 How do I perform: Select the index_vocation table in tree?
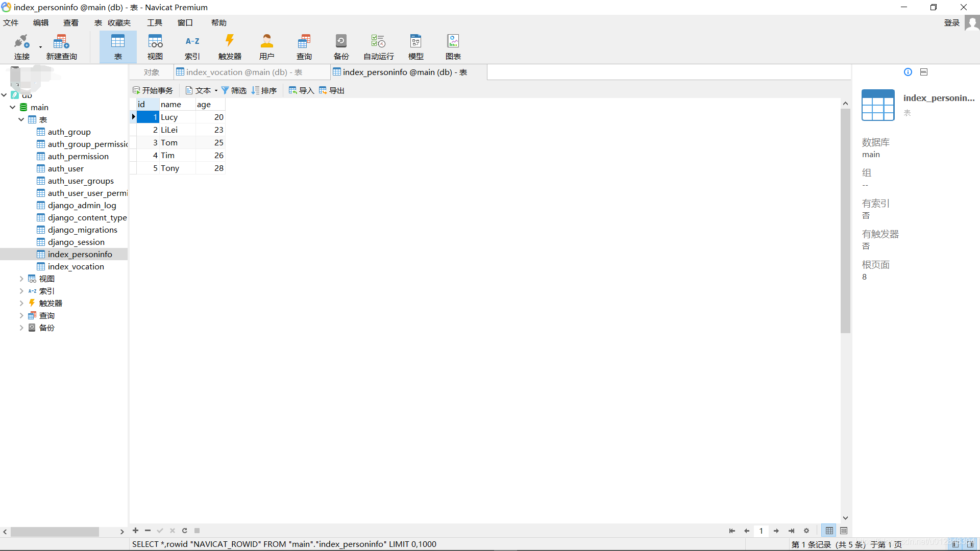(x=76, y=267)
